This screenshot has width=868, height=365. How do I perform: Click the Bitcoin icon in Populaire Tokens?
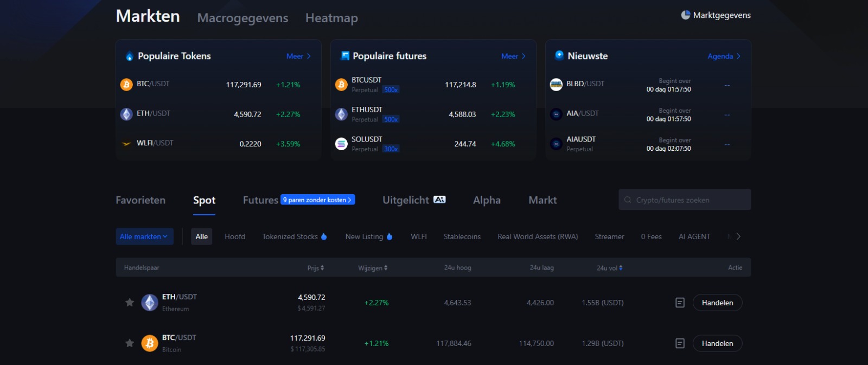pos(126,85)
